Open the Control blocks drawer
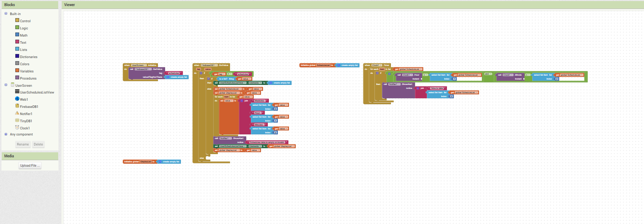 tap(25, 21)
